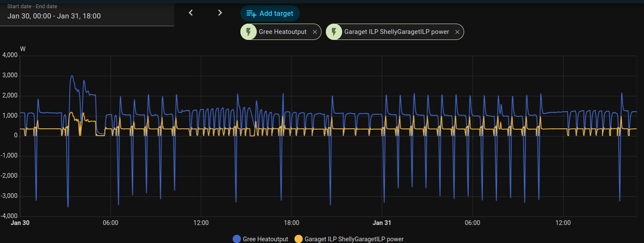Click the list-plus icon in Add target
This screenshot has height=243, width=644.
251,14
